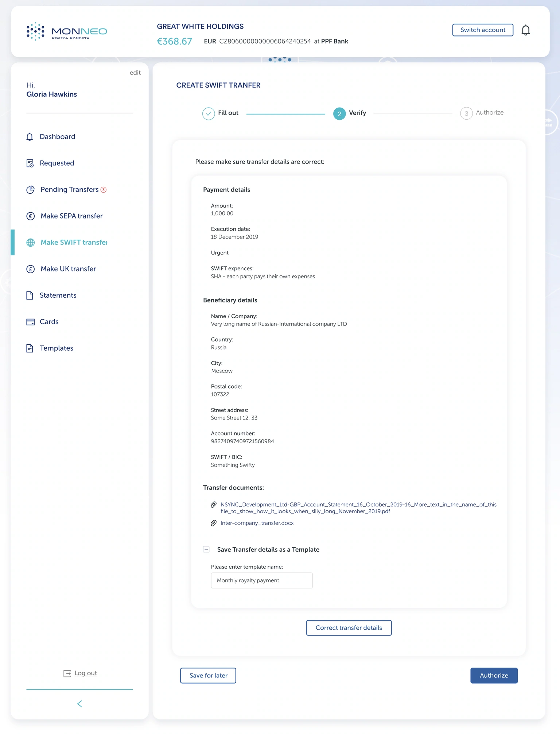
Task: Click the Pending Transfers pie icon
Action: [x=31, y=190]
